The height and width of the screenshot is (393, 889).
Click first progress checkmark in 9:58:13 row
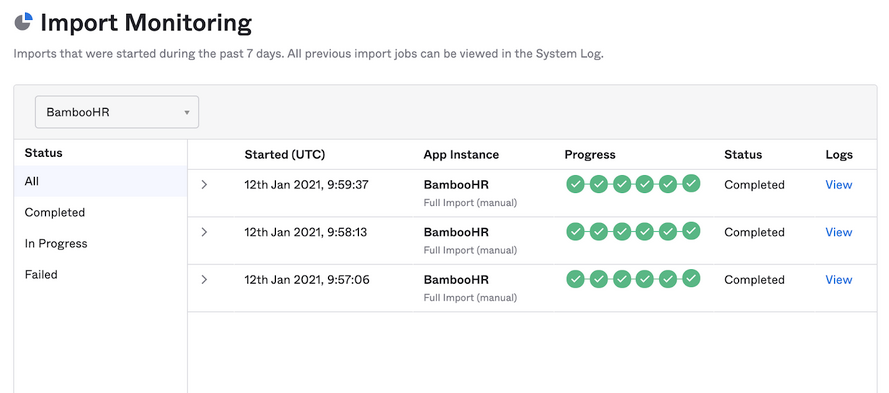coord(575,231)
